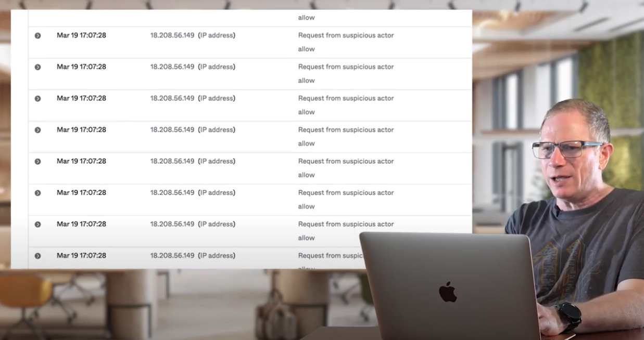Toggle the fifth log row's circular arrow icon
Image resolution: width=644 pixels, height=340 pixels.
37,162
